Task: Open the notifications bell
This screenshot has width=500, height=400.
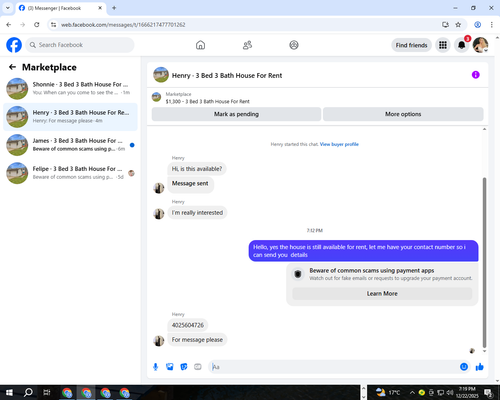Action: (x=462, y=45)
